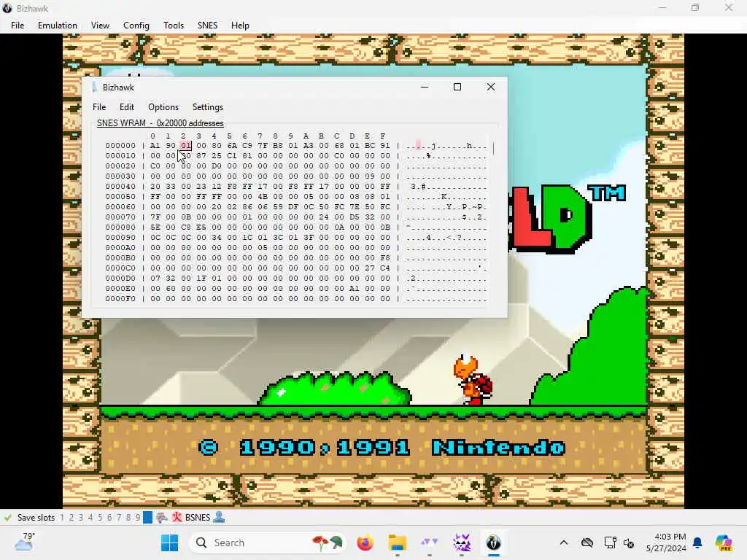Image resolution: width=747 pixels, height=560 pixels.
Task: Click highlighted byte 01 at address 000002
Action: click(186, 146)
